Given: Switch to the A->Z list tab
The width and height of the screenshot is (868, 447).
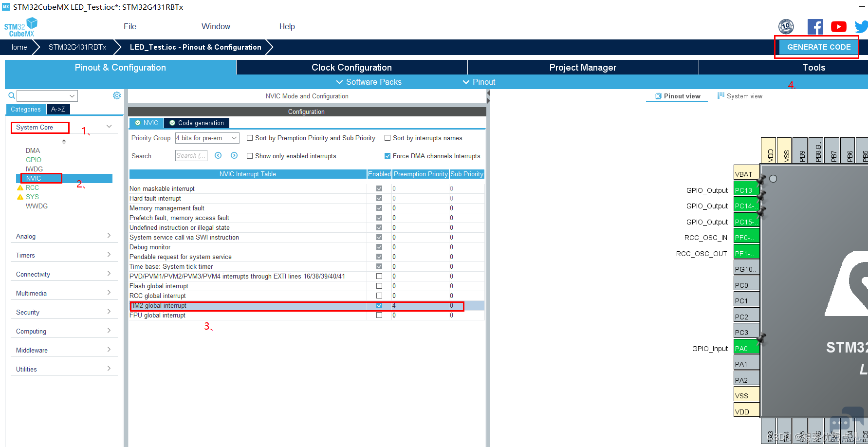Looking at the screenshot, I should click(x=58, y=109).
